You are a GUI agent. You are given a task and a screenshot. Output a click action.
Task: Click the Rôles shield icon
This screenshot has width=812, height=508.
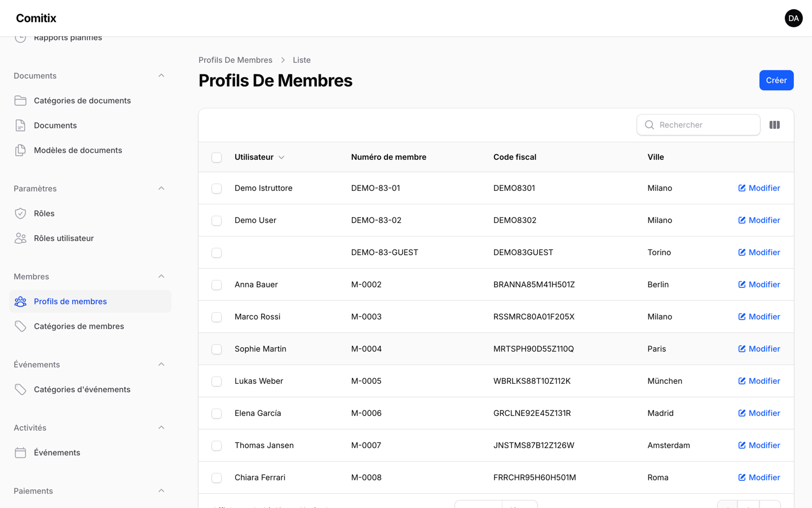[x=20, y=213]
